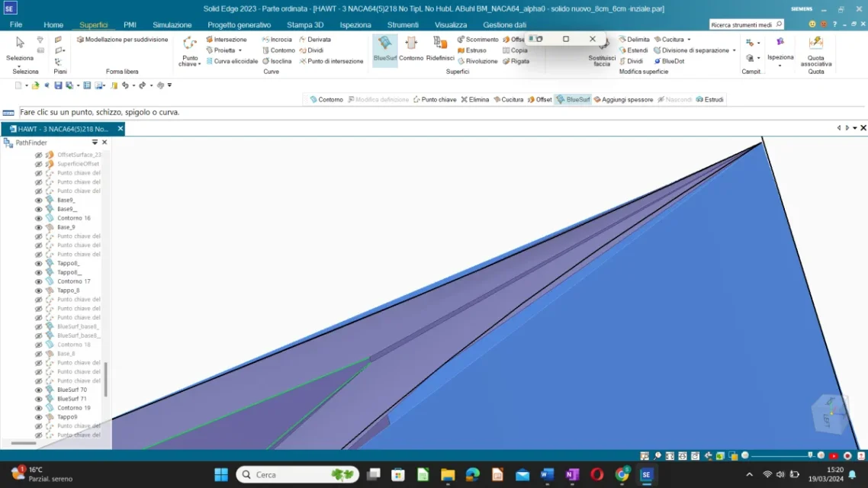The height and width of the screenshot is (488, 868).
Task: Click the Estrudi command bar button
Action: [713, 99]
